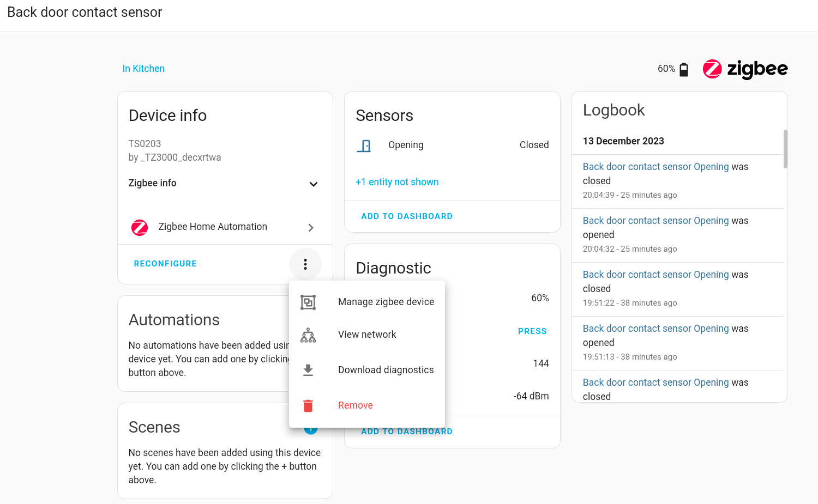
Task: Show the '+1 entity not shown' entities
Action: (x=397, y=181)
